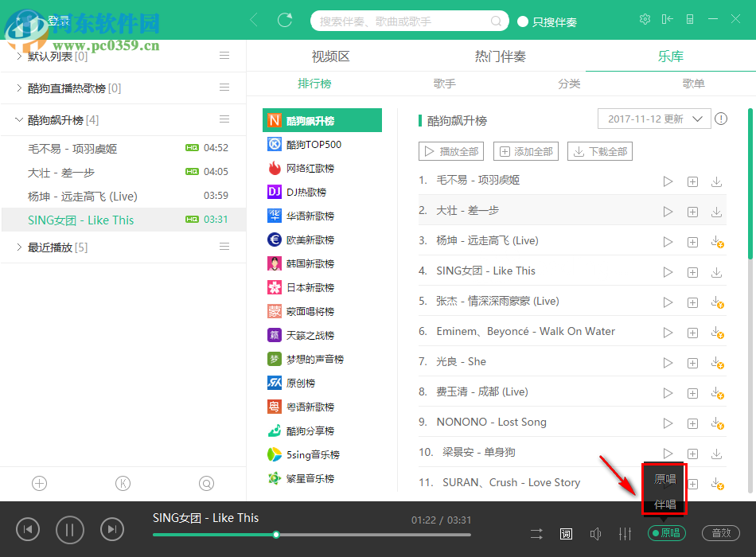The width and height of the screenshot is (756, 557).
Task: Play chart song SING女团 - Like This
Action: 668,272
